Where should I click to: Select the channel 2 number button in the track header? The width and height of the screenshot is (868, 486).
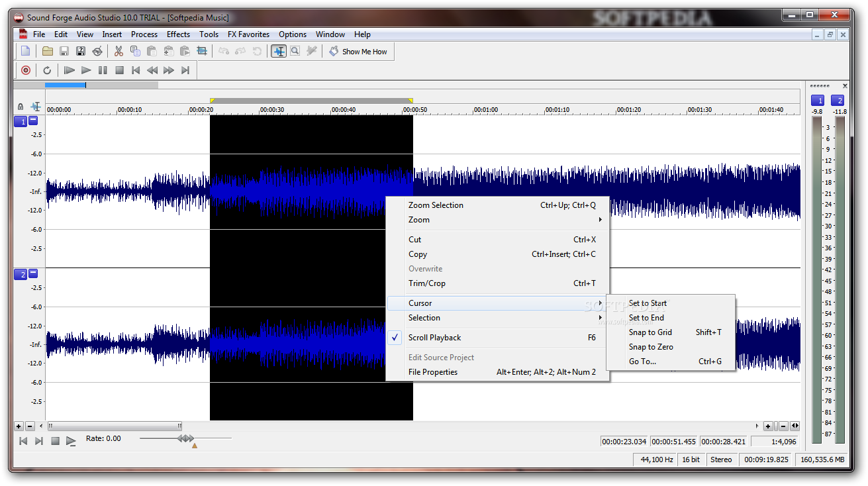click(21, 274)
